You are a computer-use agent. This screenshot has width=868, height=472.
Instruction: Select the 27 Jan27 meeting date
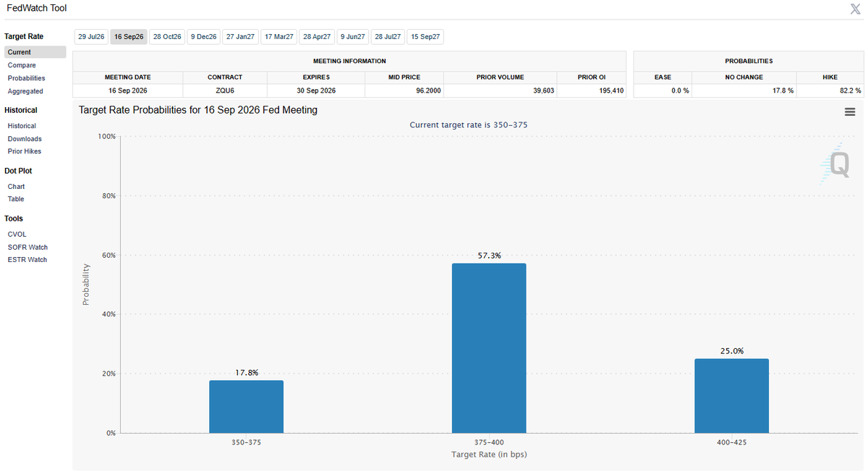click(x=240, y=36)
